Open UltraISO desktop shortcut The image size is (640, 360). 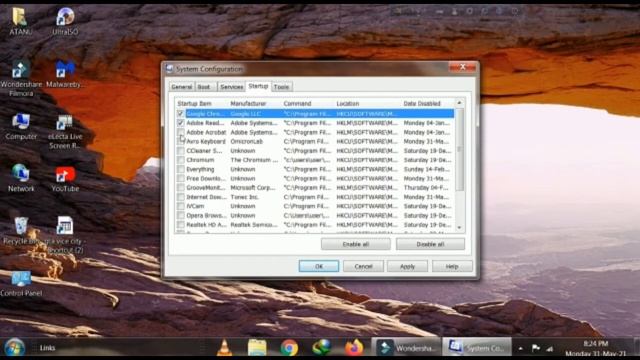coord(65,20)
